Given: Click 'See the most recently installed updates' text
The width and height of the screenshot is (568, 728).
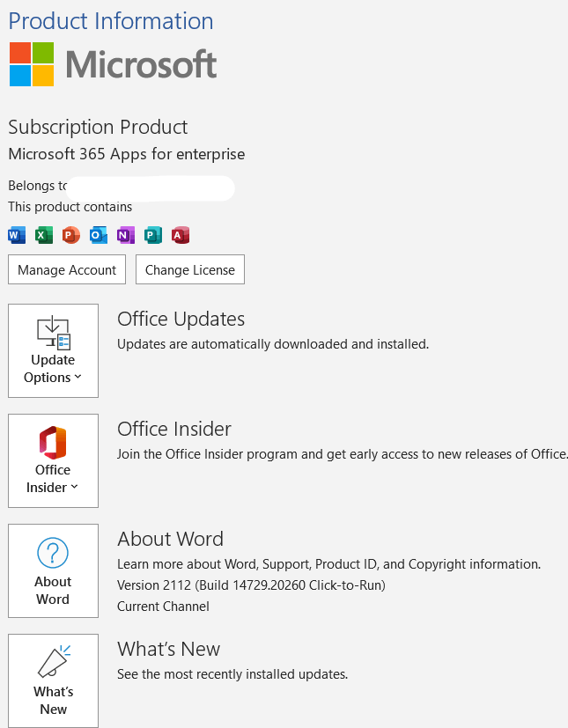Looking at the screenshot, I should (232, 674).
